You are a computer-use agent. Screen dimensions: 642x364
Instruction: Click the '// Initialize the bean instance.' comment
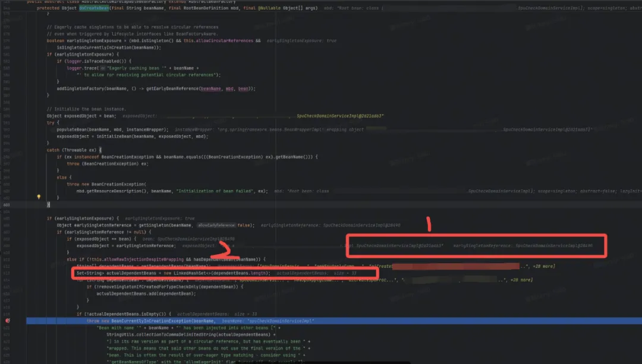(x=86, y=109)
